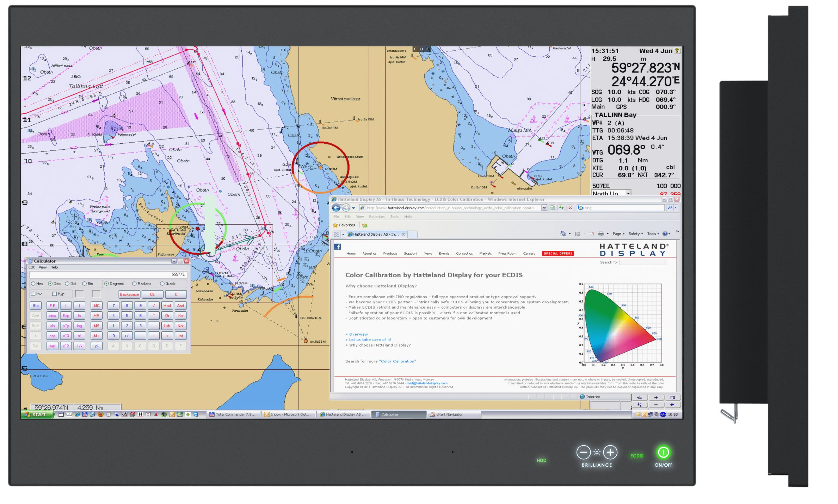838x504 pixels.
Task: Click the Bing search magnifier button
Action: point(669,208)
